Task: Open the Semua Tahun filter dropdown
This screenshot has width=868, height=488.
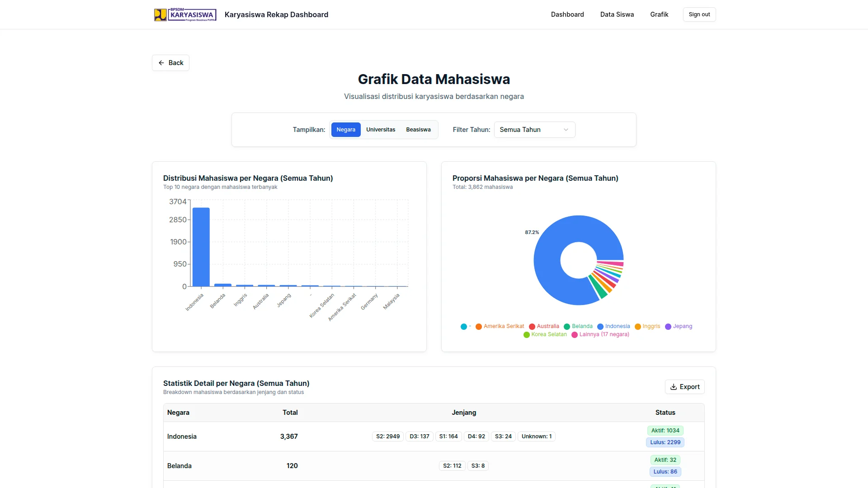Action: (534, 130)
